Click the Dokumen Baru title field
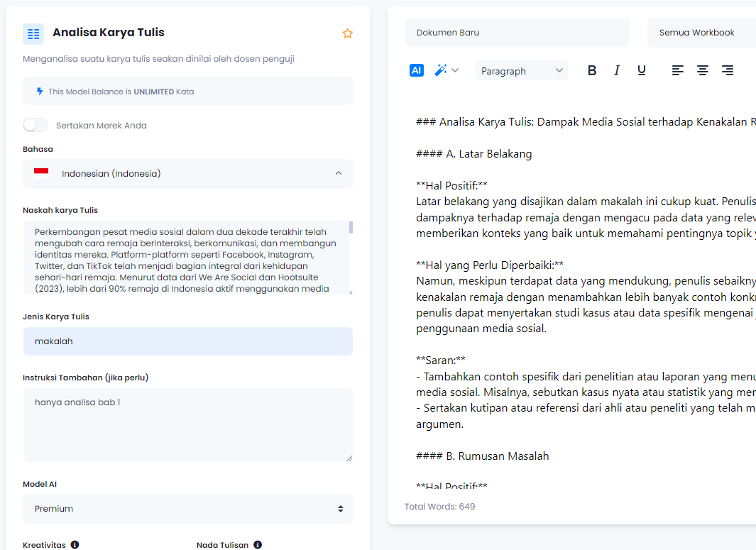Viewport: 756px width, 550px height. [x=517, y=32]
